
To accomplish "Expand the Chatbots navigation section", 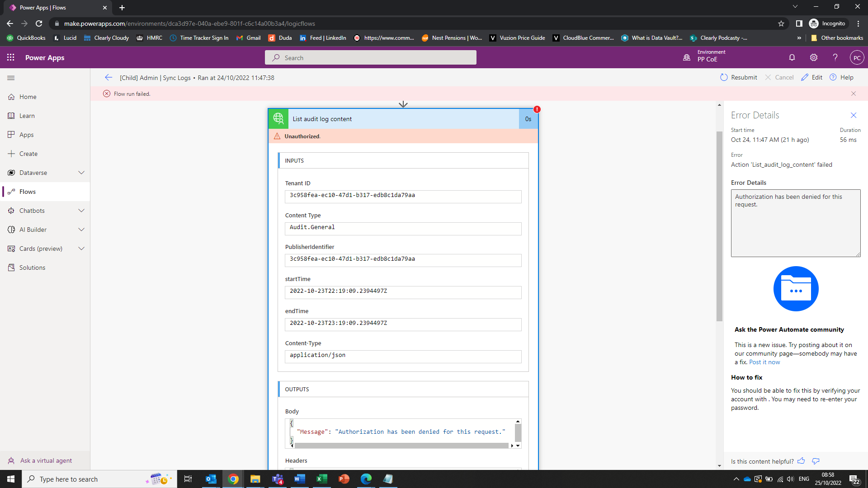I will pos(81,211).
